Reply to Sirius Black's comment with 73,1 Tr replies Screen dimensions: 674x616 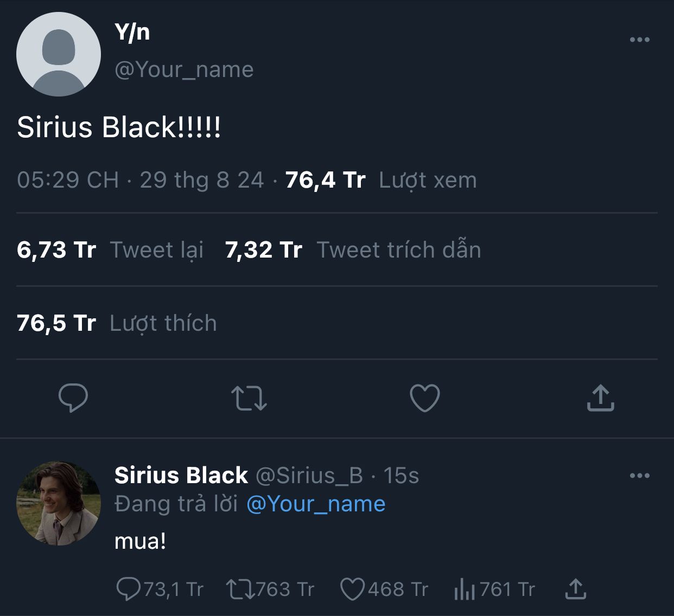pyautogui.click(x=129, y=589)
